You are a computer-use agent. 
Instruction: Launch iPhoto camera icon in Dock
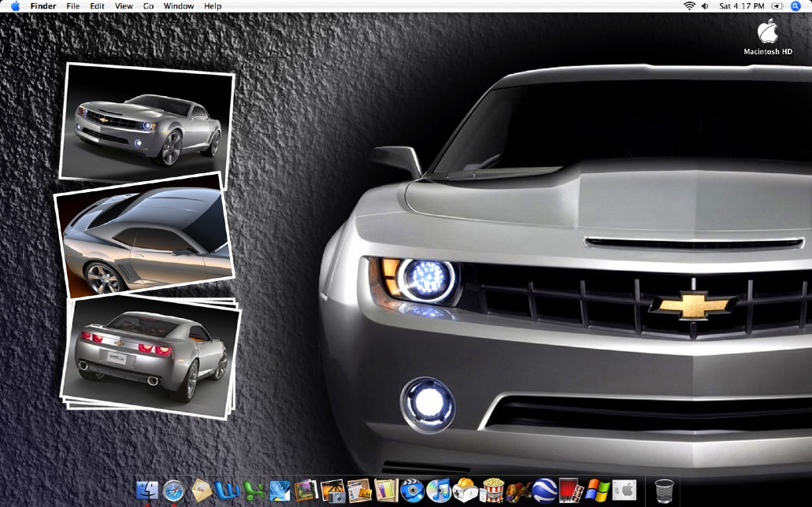point(332,490)
